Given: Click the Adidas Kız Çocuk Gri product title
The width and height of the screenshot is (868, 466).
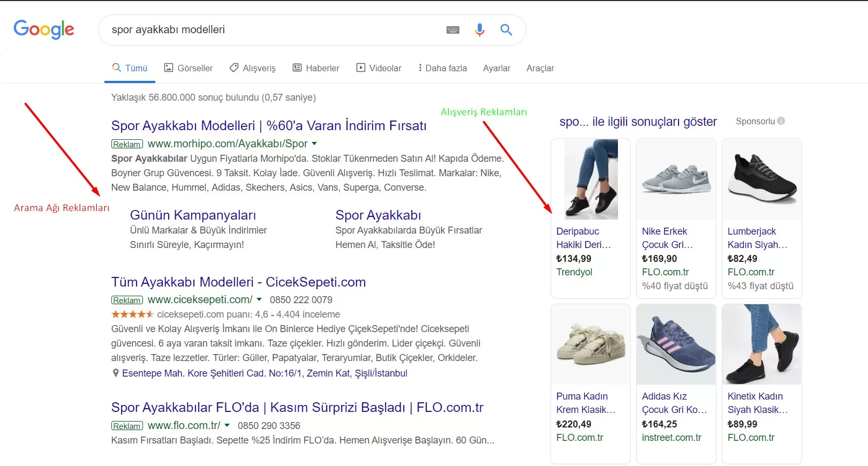Looking at the screenshot, I should coord(675,403).
